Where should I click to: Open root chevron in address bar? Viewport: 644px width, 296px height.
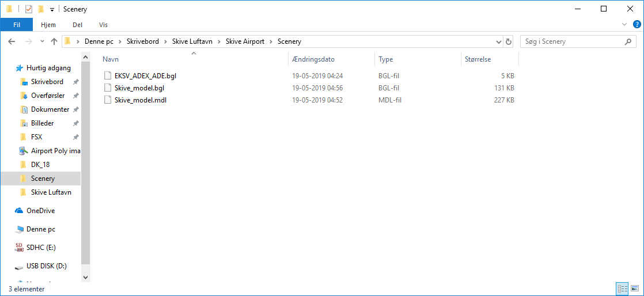78,41
